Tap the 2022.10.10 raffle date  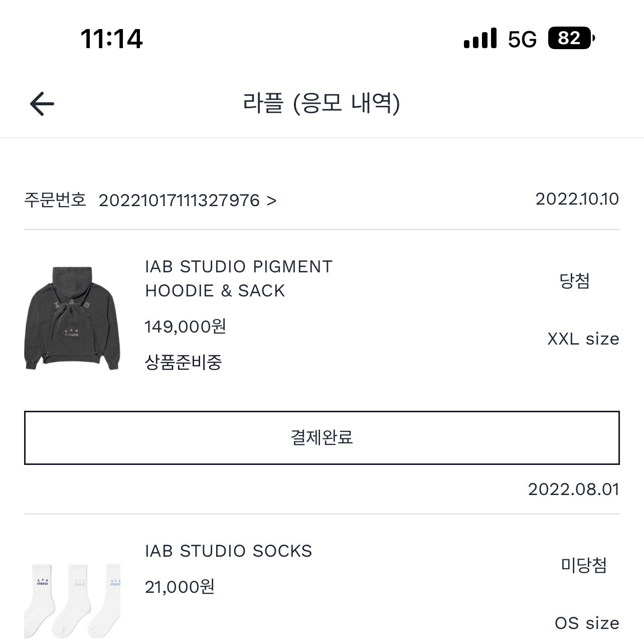pyautogui.click(x=577, y=199)
